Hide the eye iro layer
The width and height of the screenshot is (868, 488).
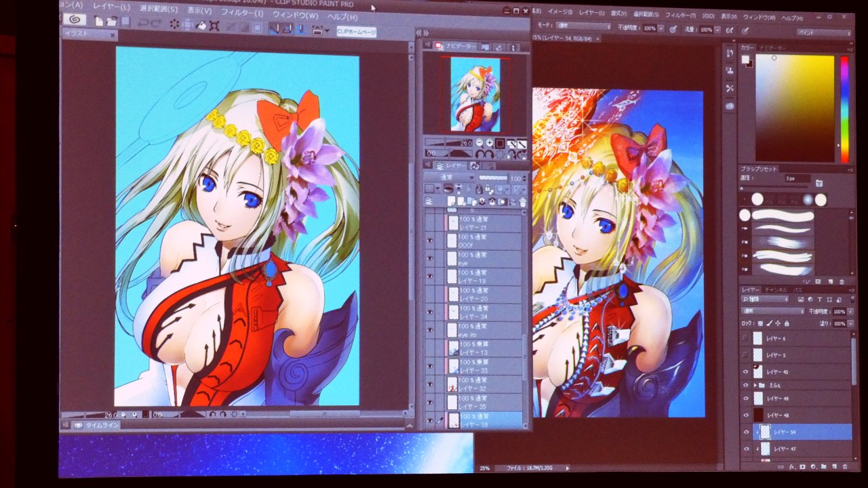coord(430,330)
